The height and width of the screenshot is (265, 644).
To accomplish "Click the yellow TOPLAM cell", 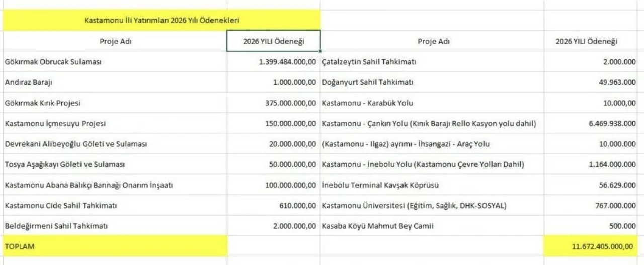I will click(x=114, y=247).
